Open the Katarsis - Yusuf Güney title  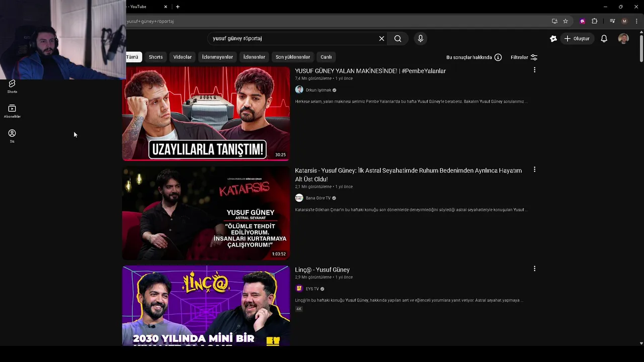pos(408,174)
